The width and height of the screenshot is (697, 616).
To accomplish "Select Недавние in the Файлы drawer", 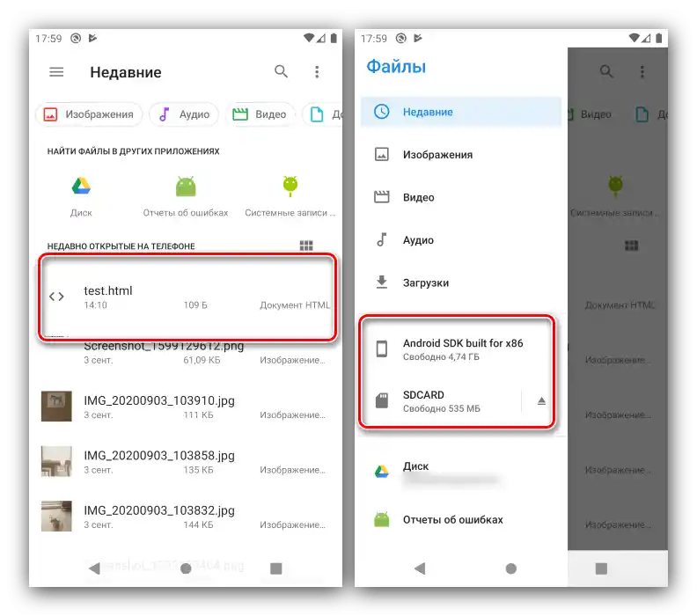I will 461,112.
